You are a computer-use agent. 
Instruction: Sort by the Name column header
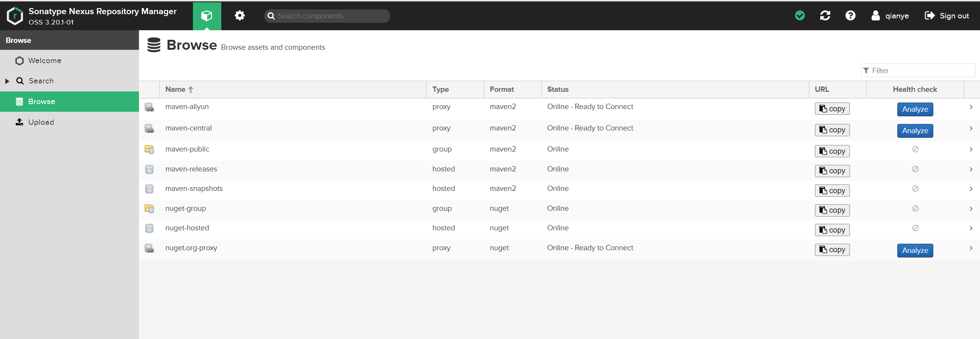coord(293,90)
